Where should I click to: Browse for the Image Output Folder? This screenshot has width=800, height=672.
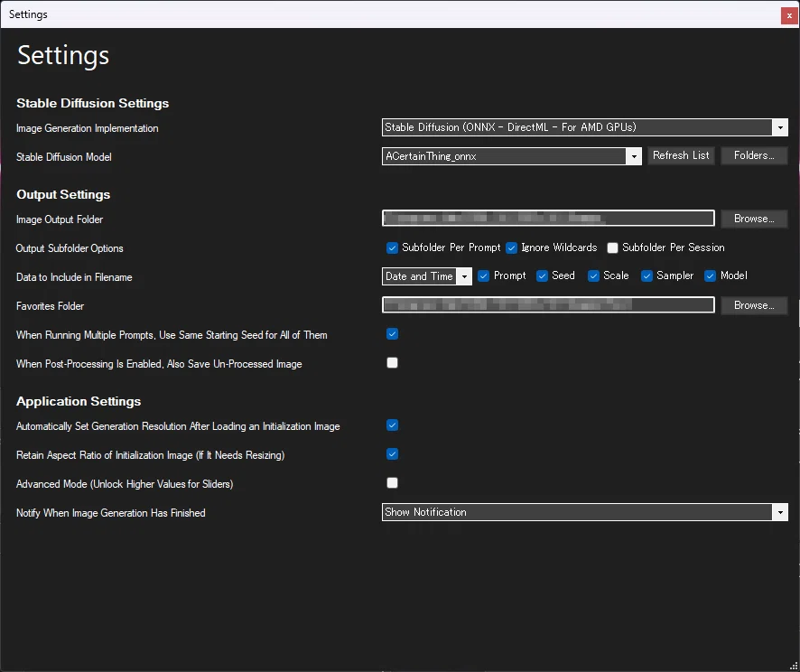coord(754,219)
